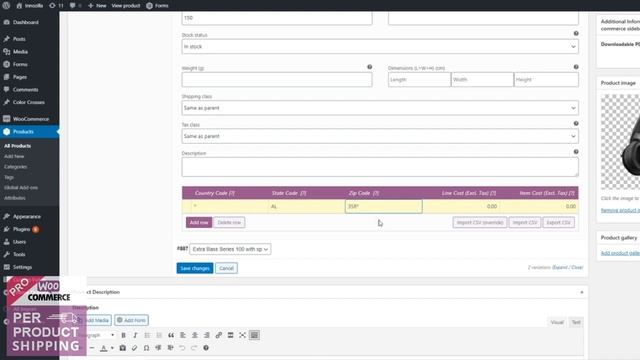Insert a blockquote in the description editor

click(171, 335)
